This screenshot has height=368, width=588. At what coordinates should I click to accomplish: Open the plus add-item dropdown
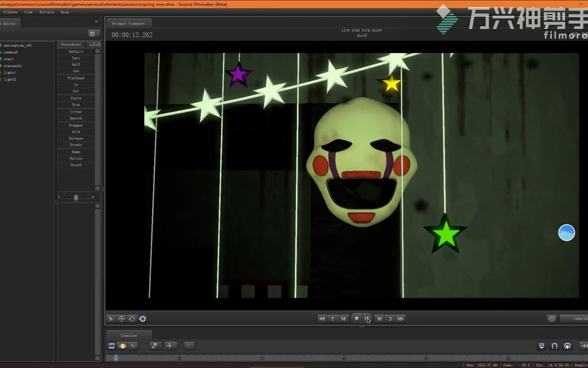click(170, 346)
